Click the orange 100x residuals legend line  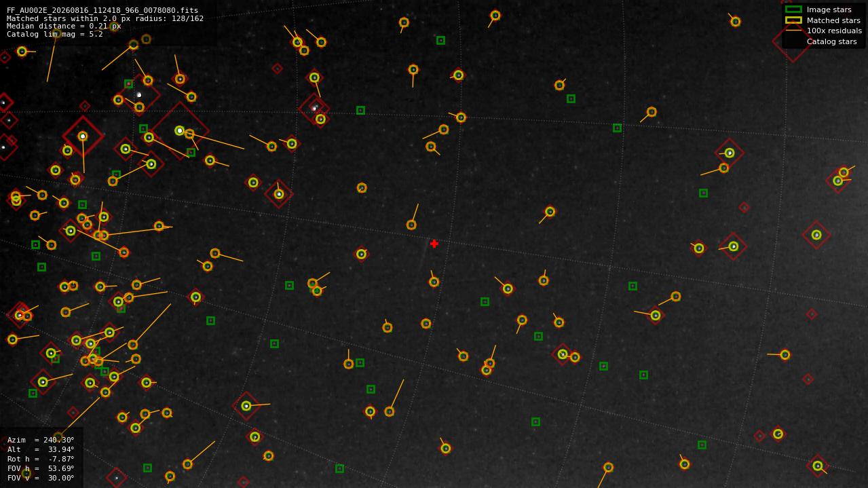tap(793, 31)
